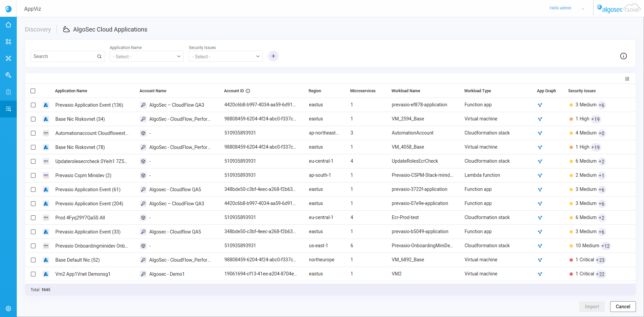Click the plus icon to add filter
644x317 pixels.
(x=273, y=56)
